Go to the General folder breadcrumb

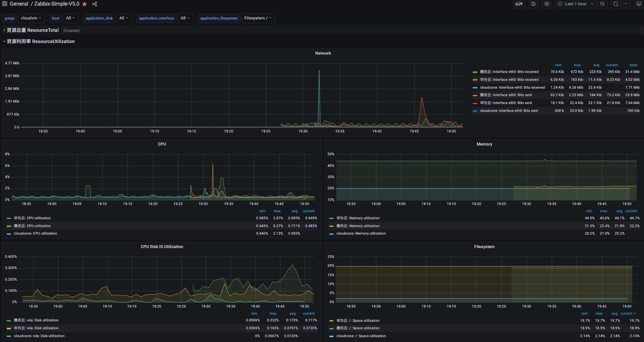[19, 4]
